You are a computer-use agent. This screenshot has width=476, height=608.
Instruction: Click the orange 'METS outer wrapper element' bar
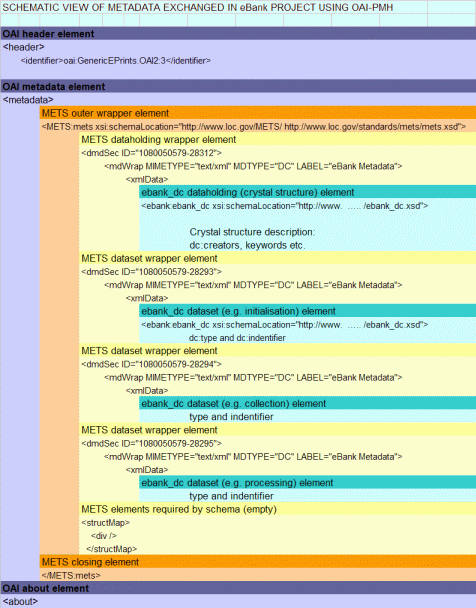tap(258, 113)
